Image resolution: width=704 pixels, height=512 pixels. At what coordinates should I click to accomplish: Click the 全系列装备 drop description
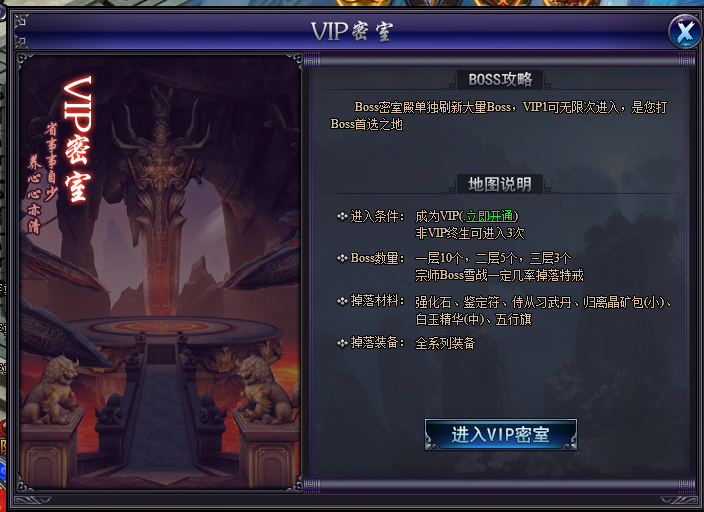point(445,344)
